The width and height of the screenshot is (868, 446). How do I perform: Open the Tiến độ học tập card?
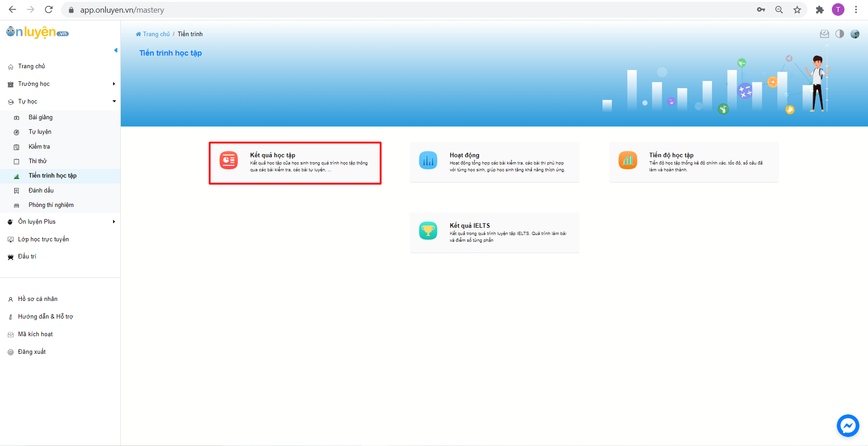point(694,162)
